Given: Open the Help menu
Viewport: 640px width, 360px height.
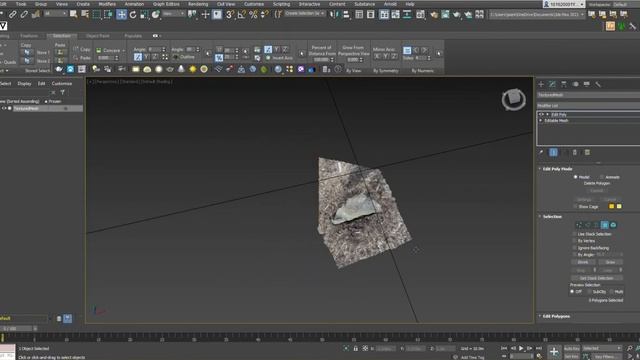Looking at the screenshot, I should click(410, 4).
